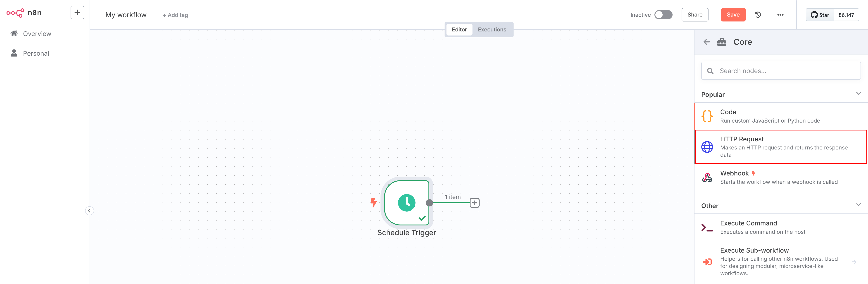Image resolution: width=868 pixels, height=284 pixels.
Task: Click the plus button beside n8n logo
Action: 77,13
